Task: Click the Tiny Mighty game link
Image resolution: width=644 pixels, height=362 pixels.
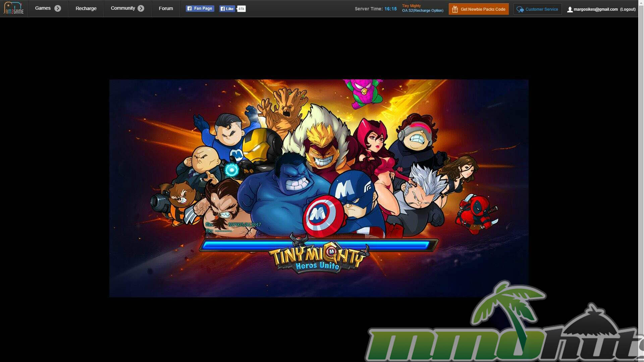Action: pyautogui.click(x=411, y=6)
